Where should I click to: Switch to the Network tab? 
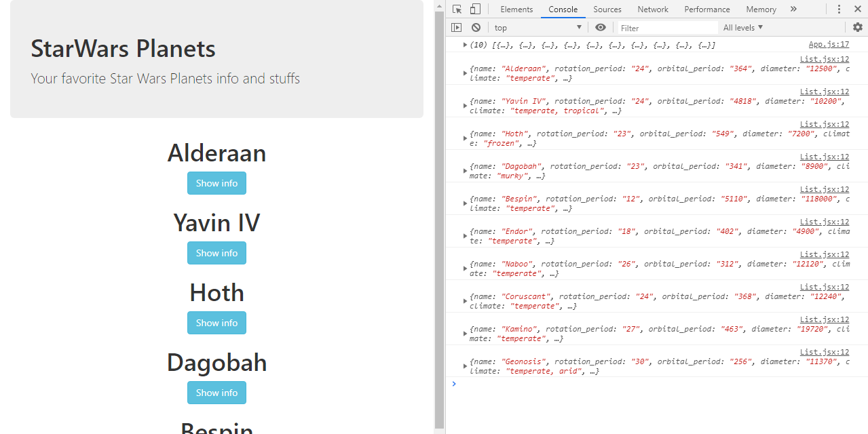pyautogui.click(x=653, y=9)
